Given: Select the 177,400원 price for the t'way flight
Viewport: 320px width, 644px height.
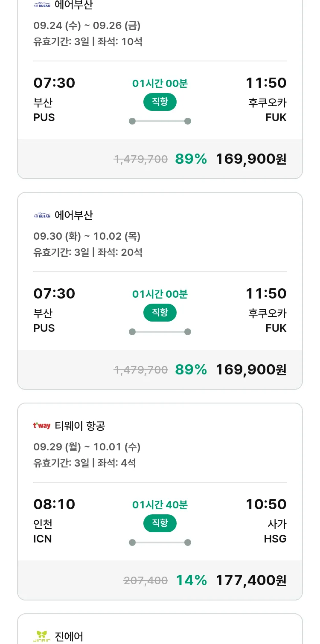Looking at the screenshot, I should click(x=251, y=580).
